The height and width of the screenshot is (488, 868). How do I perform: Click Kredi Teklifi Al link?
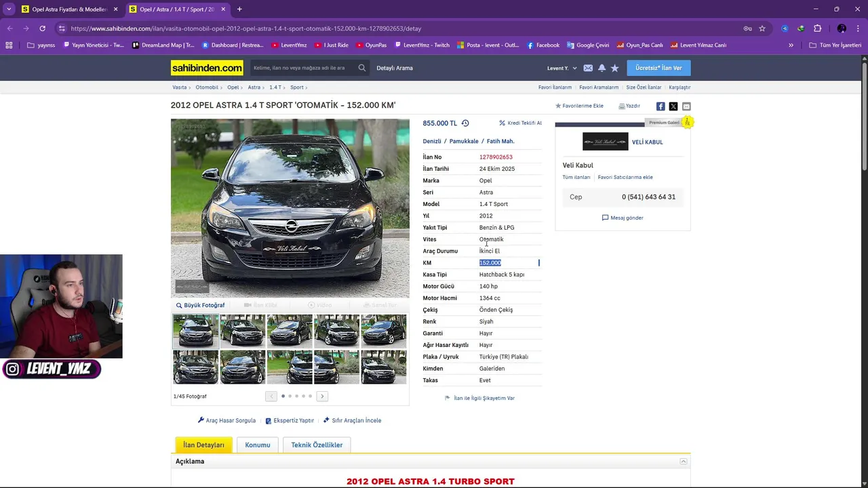[520, 123]
